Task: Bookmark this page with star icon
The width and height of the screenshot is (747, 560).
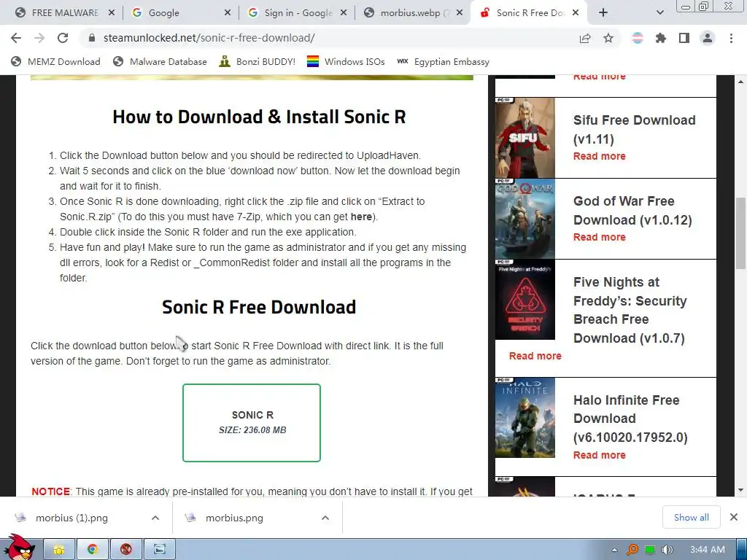Action: 608,38
